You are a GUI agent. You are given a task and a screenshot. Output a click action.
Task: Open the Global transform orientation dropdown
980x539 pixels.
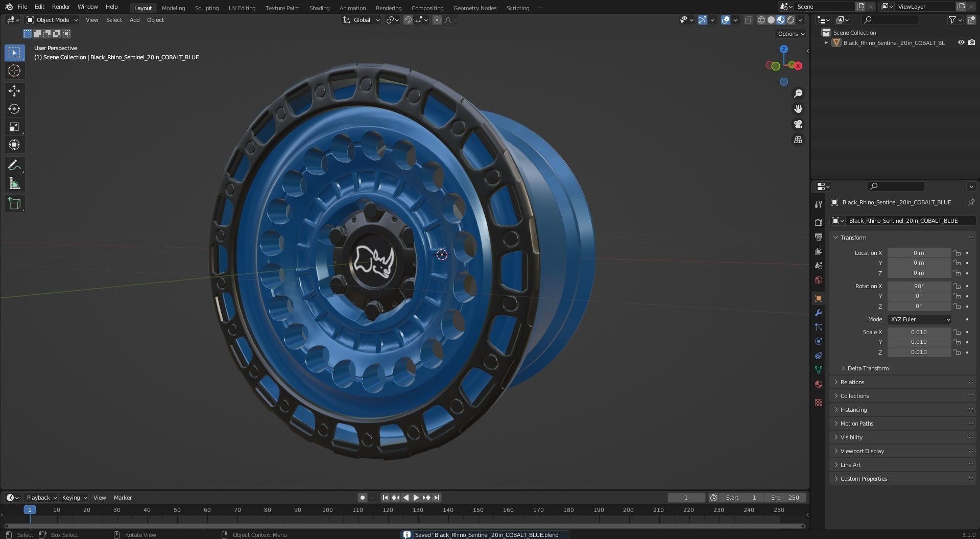pyautogui.click(x=362, y=20)
